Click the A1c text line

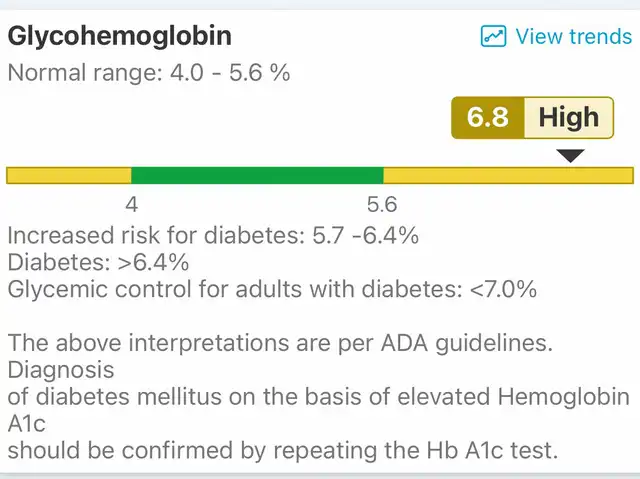[27, 424]
